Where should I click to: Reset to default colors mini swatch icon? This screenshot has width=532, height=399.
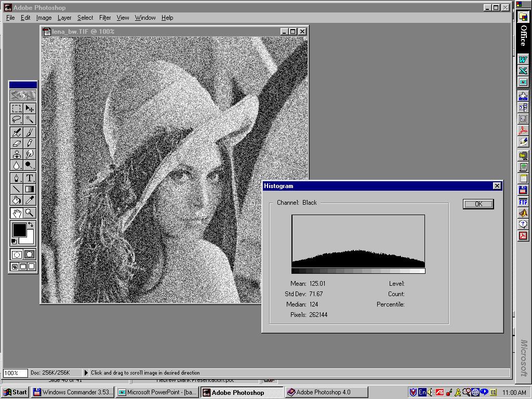pos(14,242)
